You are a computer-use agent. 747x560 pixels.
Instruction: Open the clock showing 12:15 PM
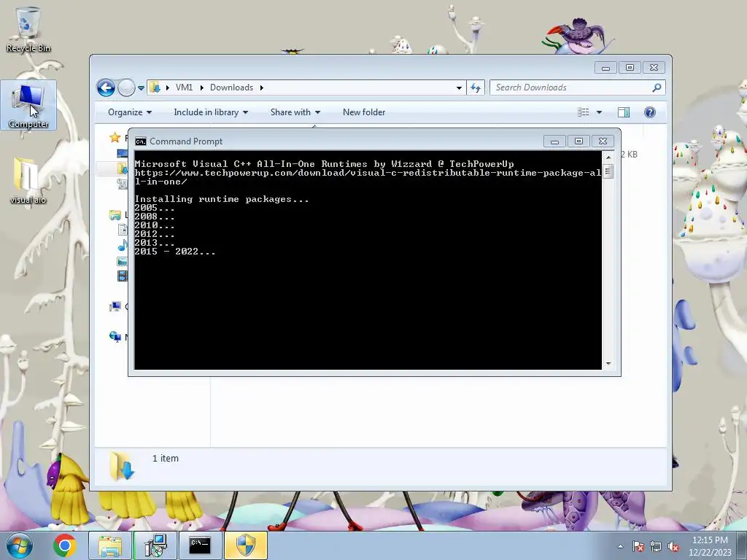(x=710, y=546)
